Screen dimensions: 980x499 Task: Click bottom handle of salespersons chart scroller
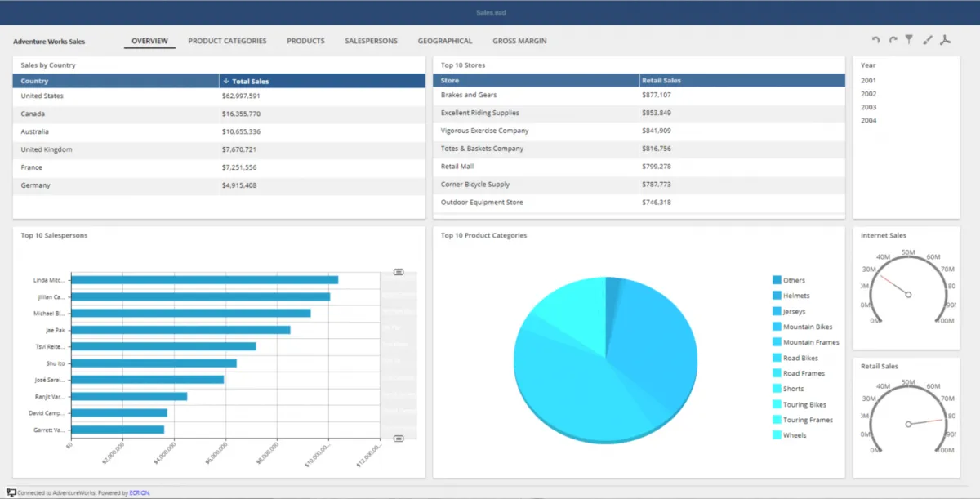399,439
